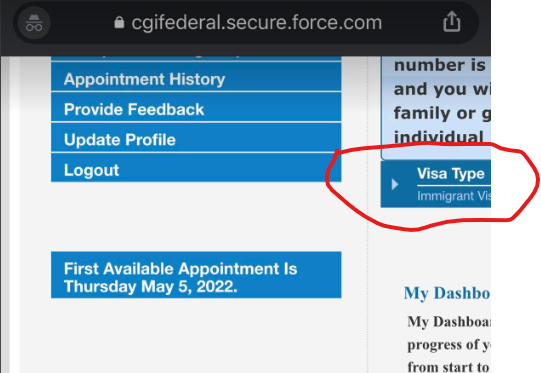The image size is (541, 373).
Task: Open the share sheet icon
Action: click(x=452, y=22)
